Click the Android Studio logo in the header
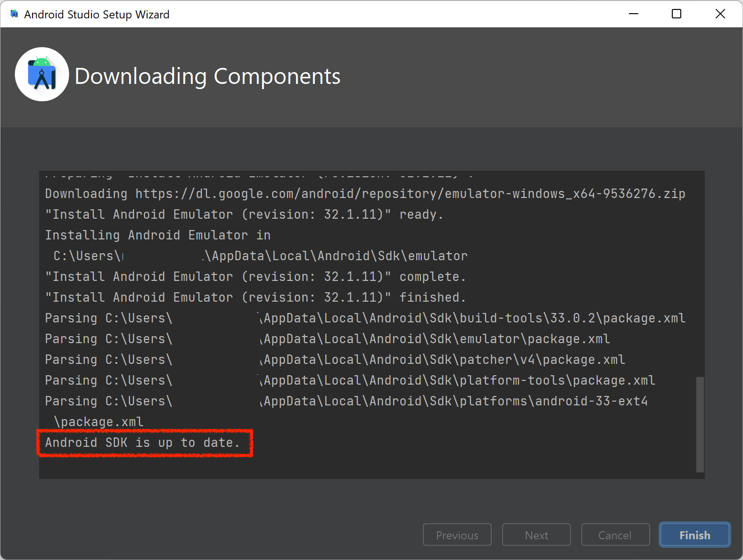Screen dimensions: 743x560 point(42,74)
